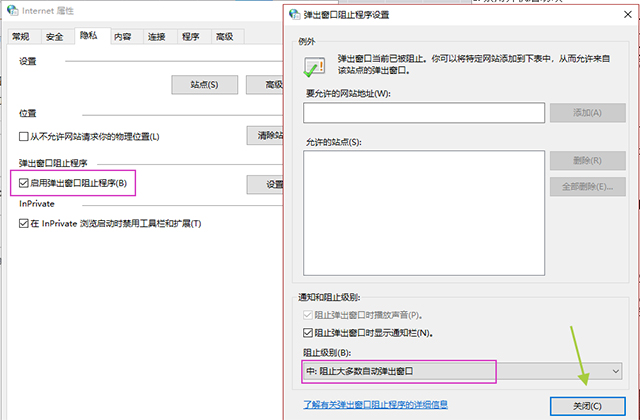Toggle 阻止弹出窗口时播放声音 checkbox

[308, 315]
